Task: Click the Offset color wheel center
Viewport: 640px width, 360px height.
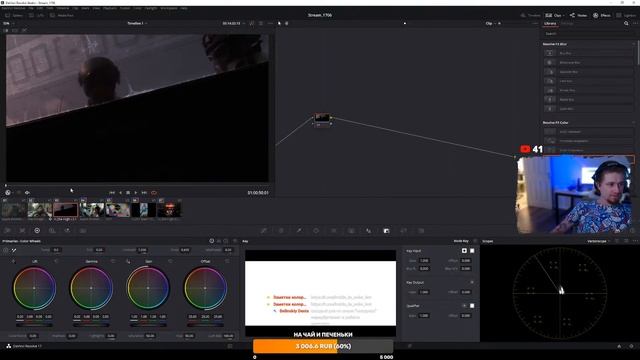Action: pos(205,288)
